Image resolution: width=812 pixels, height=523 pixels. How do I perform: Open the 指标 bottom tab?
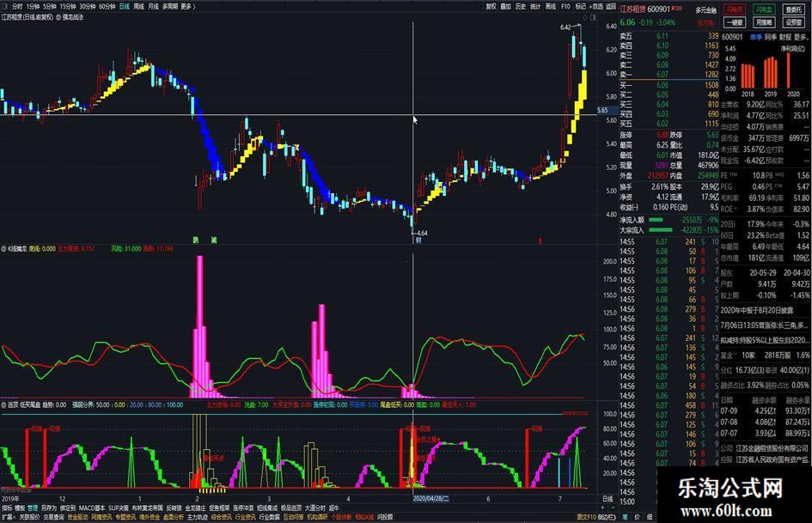[x=7, y=508]
